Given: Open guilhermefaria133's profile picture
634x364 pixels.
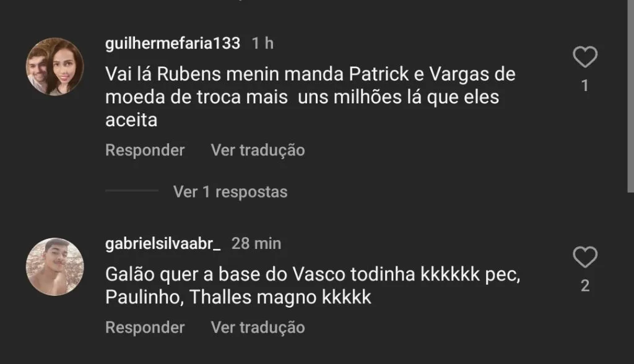Looking at the screenshot, I should [x=55, y=67].
